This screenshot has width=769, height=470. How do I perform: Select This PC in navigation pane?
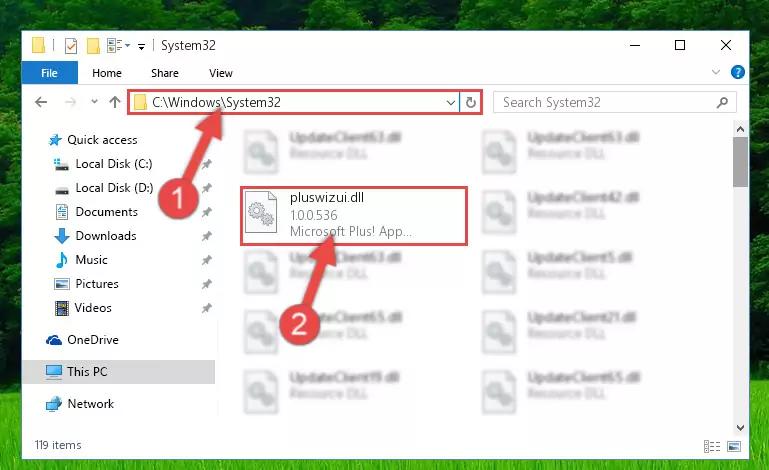click(x=118, y=372)
